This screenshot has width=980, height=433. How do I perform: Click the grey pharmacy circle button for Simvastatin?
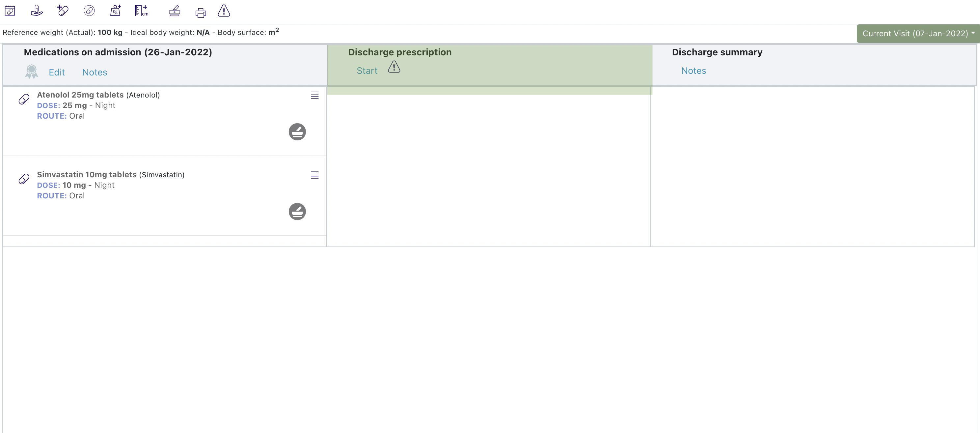(x=297, y=211)
